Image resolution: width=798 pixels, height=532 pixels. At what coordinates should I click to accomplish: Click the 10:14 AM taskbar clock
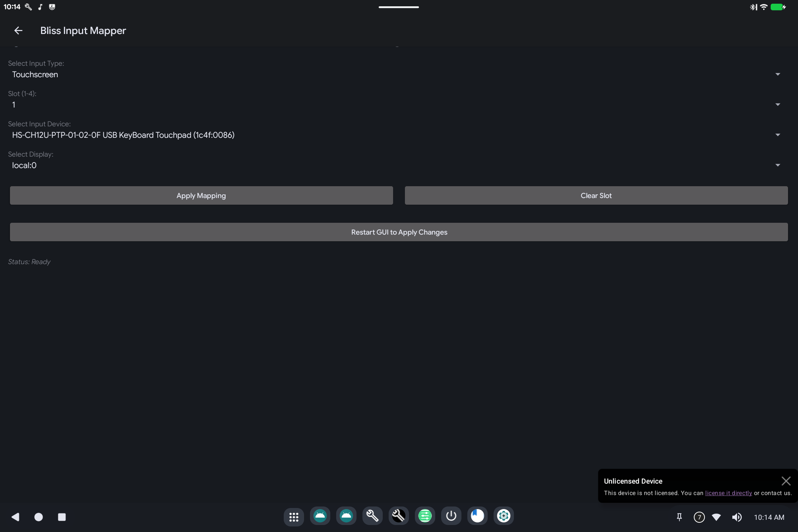pos(769,517)
